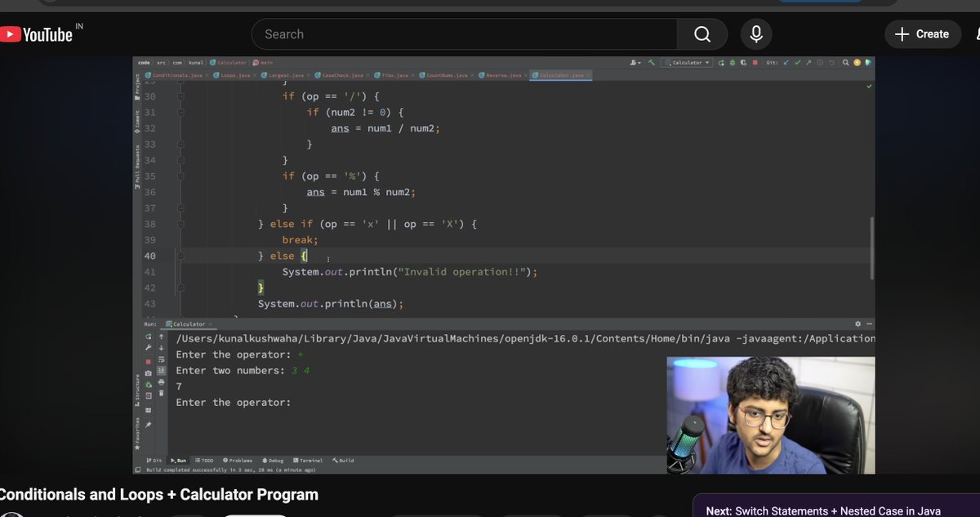Build the project using the hammer icon

[652, 63]
